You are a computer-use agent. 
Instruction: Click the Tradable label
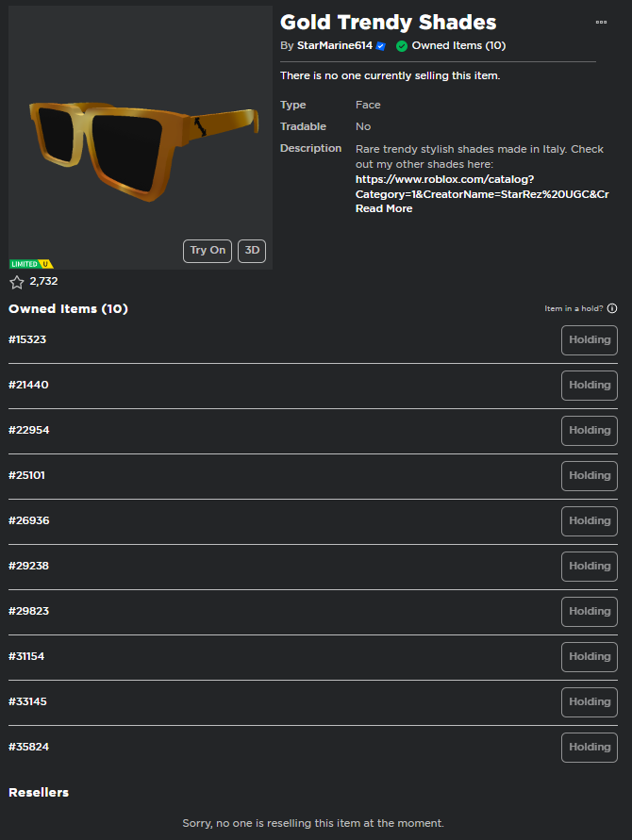(303, 126)
